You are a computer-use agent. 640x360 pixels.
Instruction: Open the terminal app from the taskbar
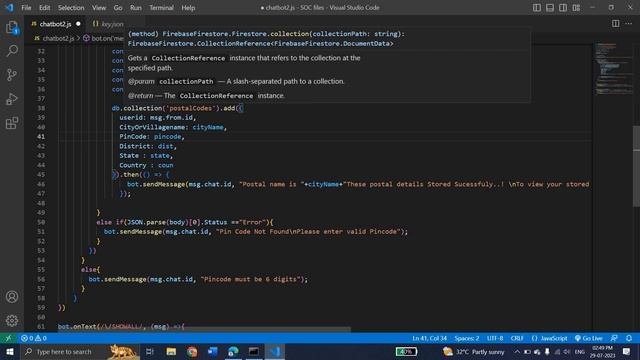coord(254,351)
